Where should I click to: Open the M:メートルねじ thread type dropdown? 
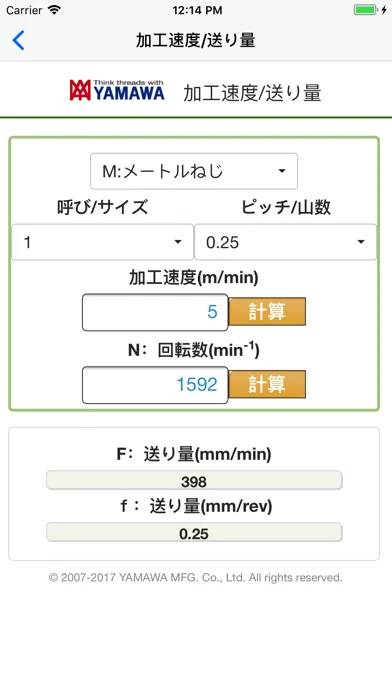click(x=194, y=171)
